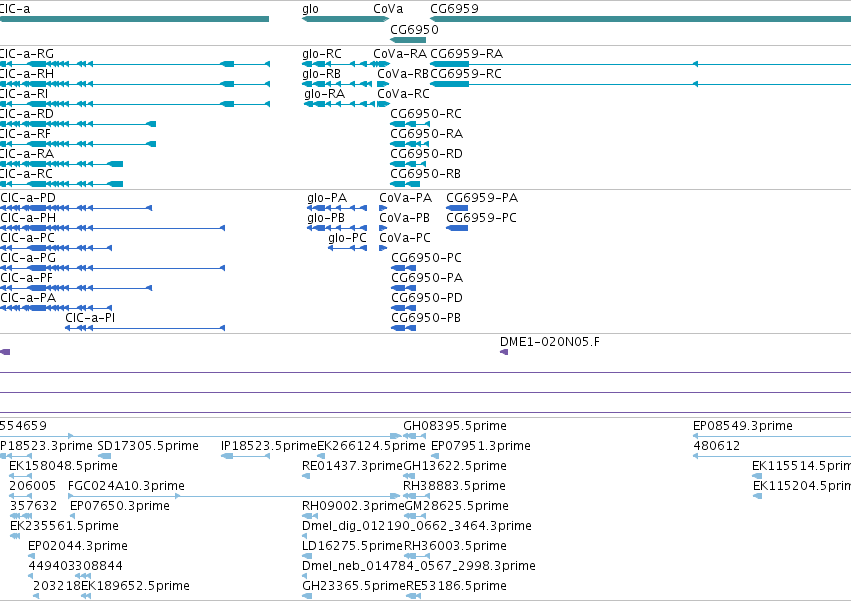Open protein CIC-a-PF
The width and height of the screenshot is (851, 601).
(x=76, y=288)
